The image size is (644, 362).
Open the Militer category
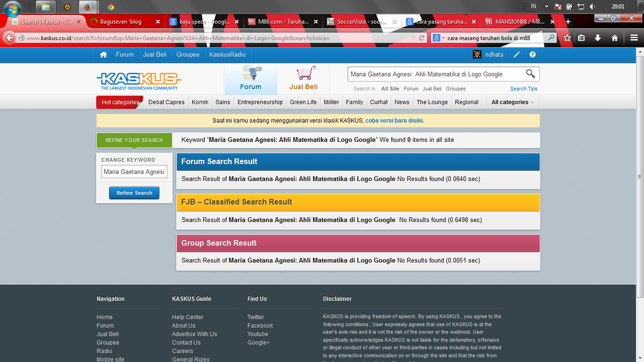tap(332, 102)
